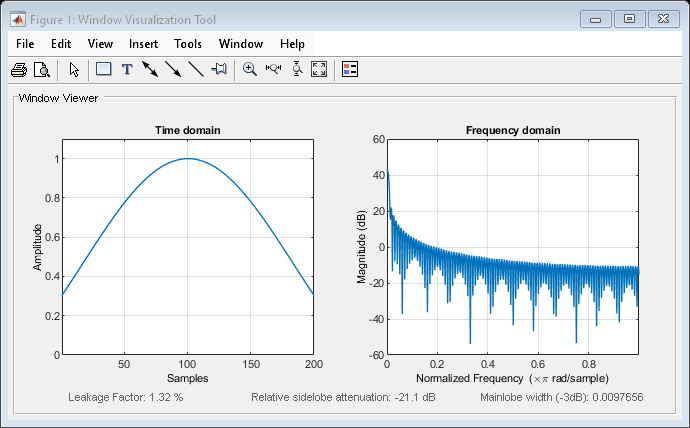690x428 pixels.
Task: Toggle the vertical Y-axis zoom tool
Action: coord(296,70)
